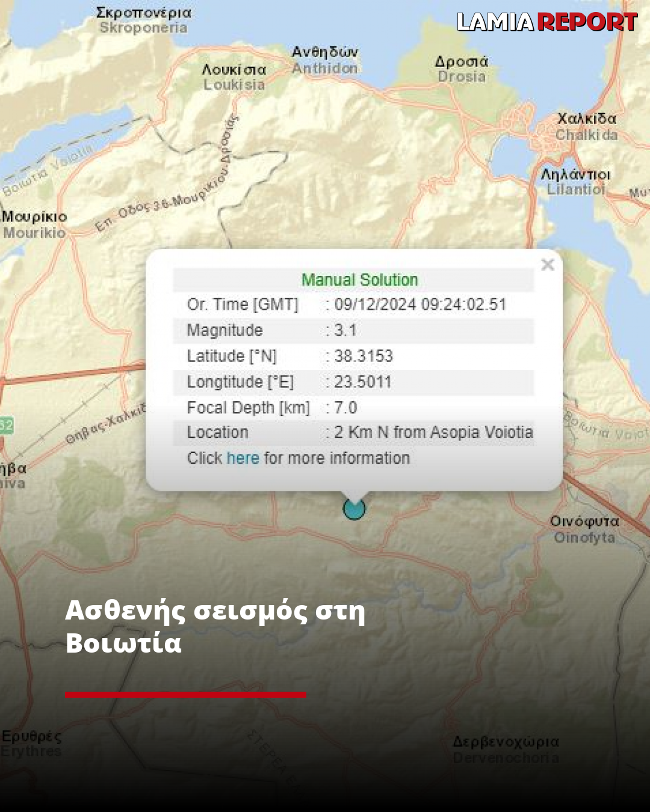
Task: Click the headline 'Ασθενής σεισμός στη Βοιωτία'
Action: [x=215, y=626]
